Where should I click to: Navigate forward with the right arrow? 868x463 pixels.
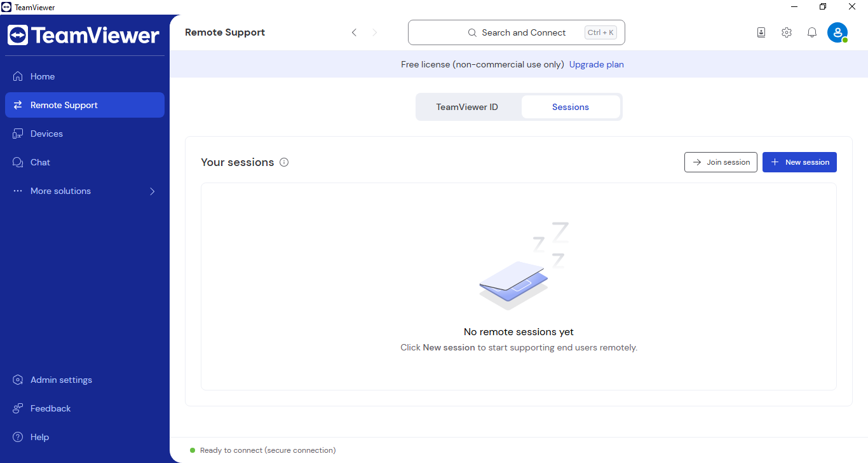374,32
